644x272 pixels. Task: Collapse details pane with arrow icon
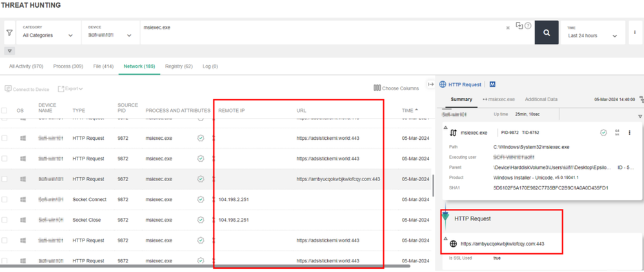tap(430, 84)
